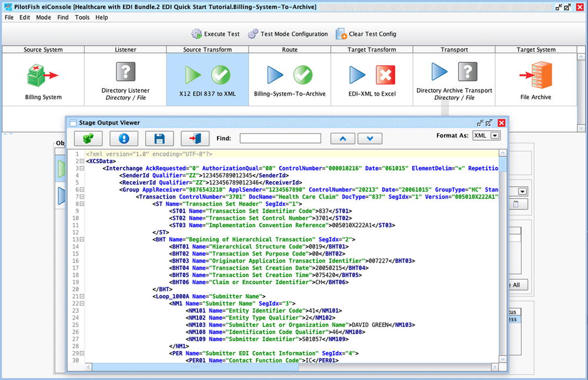Click the Directory Archive Transport label
The height and width of the screenshot is (380, 588).
tap(454, 90)
